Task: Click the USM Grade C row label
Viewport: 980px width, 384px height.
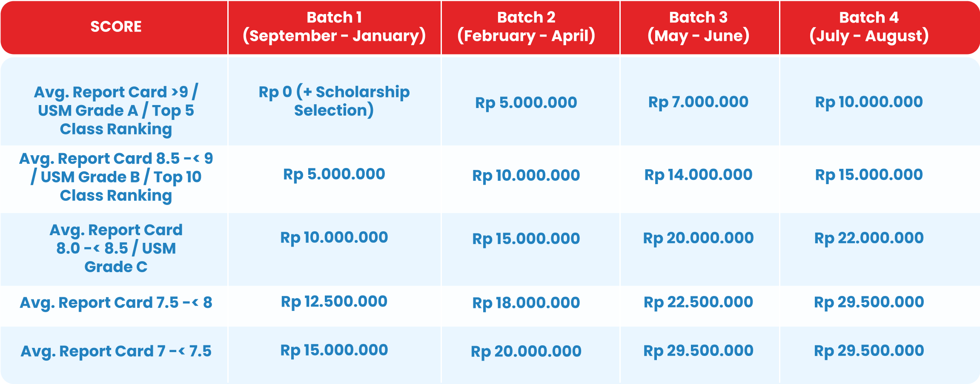Action: tap(116, 248)
